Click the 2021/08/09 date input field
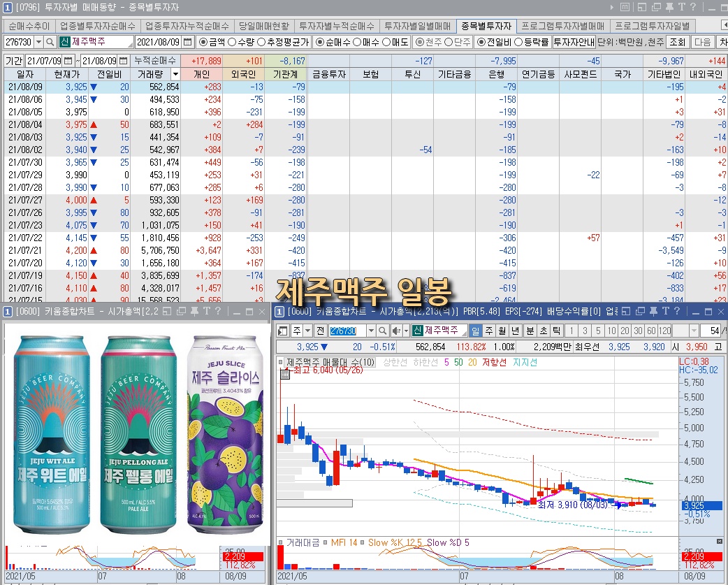The height and width of the screenshot is (585, 728). [x=159, y=42]
